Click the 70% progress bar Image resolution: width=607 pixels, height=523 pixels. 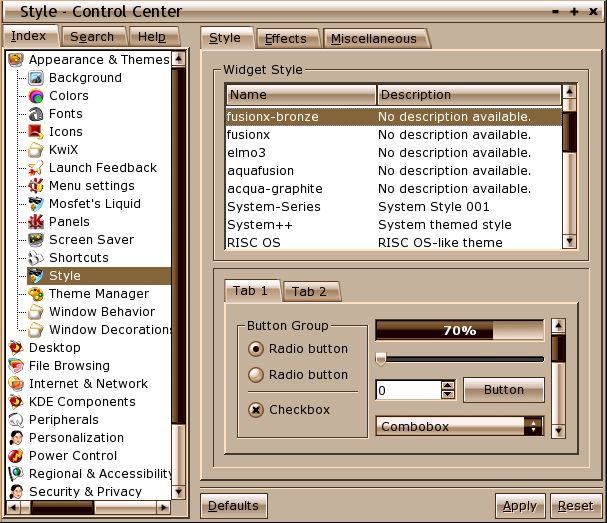pyautogui.click(x=460, y=330)
